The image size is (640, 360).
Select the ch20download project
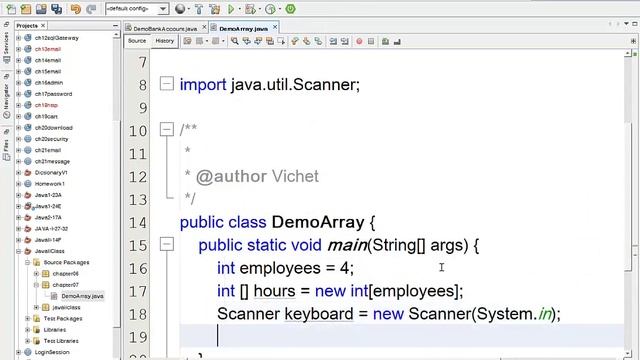[x=53, y=128]
